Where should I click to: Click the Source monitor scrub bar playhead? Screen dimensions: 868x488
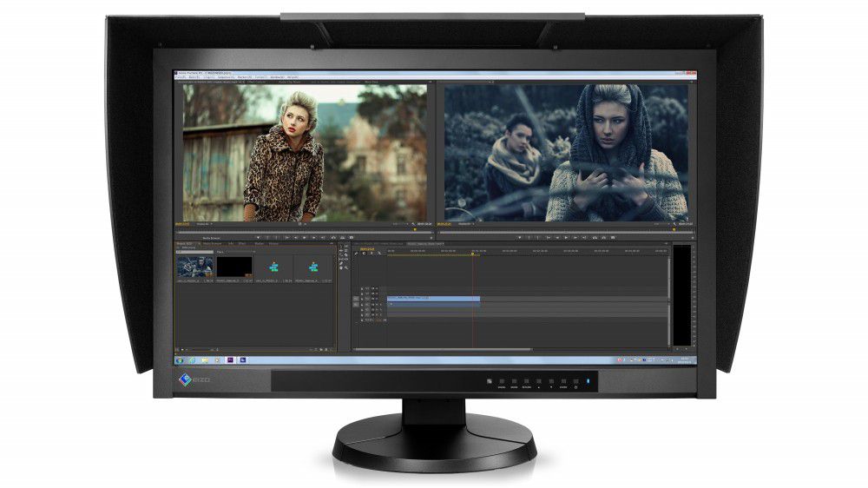tap(415, 230)
